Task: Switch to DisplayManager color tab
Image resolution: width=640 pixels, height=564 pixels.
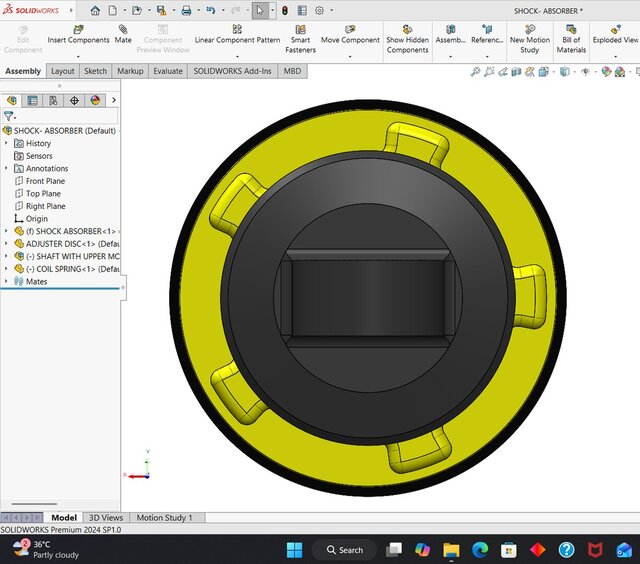Action: click(95, 100)
